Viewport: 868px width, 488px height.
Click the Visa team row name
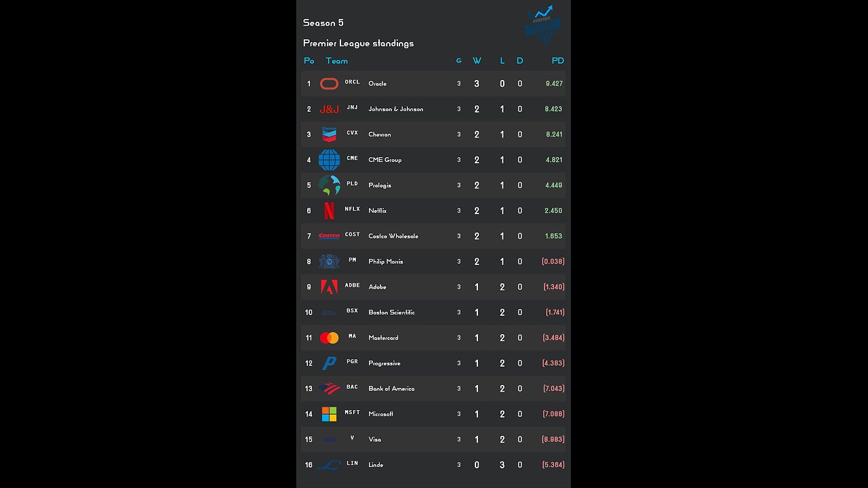pos(374,439)
